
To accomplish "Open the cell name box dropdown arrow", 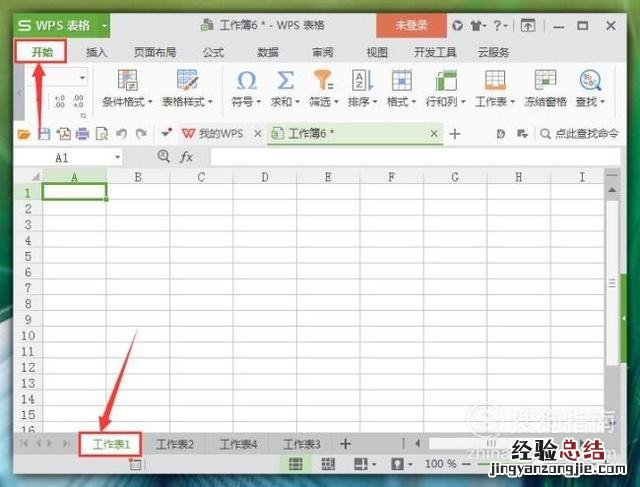I will pyautogui.click(x=117, y=157).
